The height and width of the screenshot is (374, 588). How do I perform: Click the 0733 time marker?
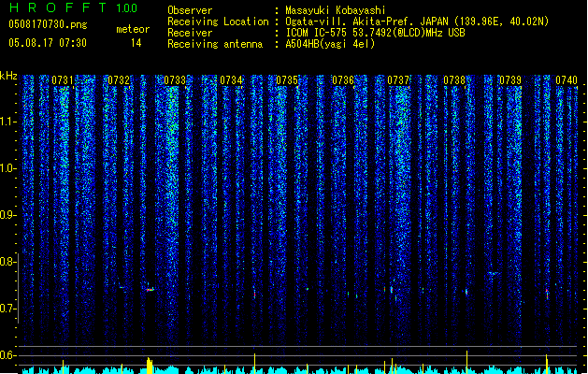coord(175,80)
